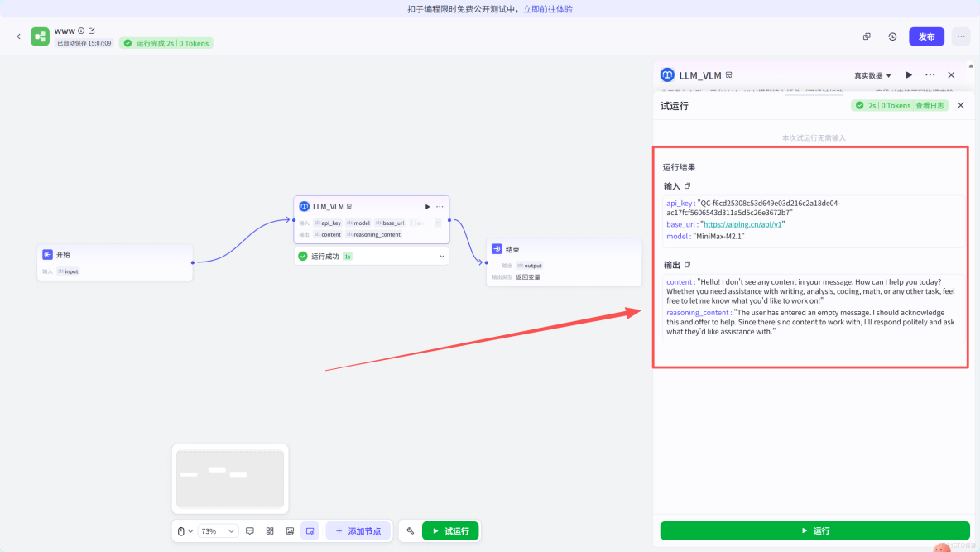Viewport: 980px width, 552px height.
Task: Select the reasoning_content output tag on node
Action: (374, 234)
